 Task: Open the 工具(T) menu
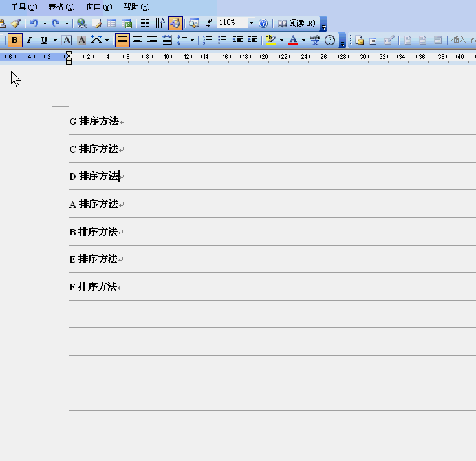tap(24, 7)
